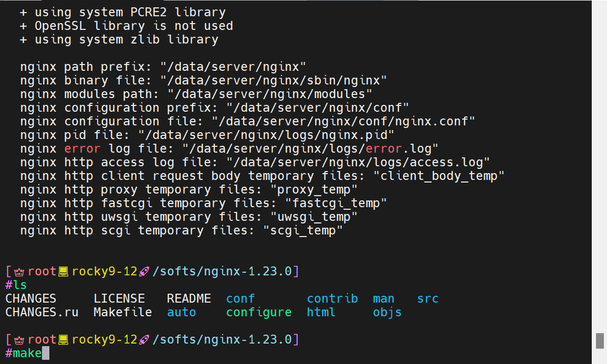Screen dimensions: 607x364
Task: Click the 'man' directory name
Action: click(383, 298)
